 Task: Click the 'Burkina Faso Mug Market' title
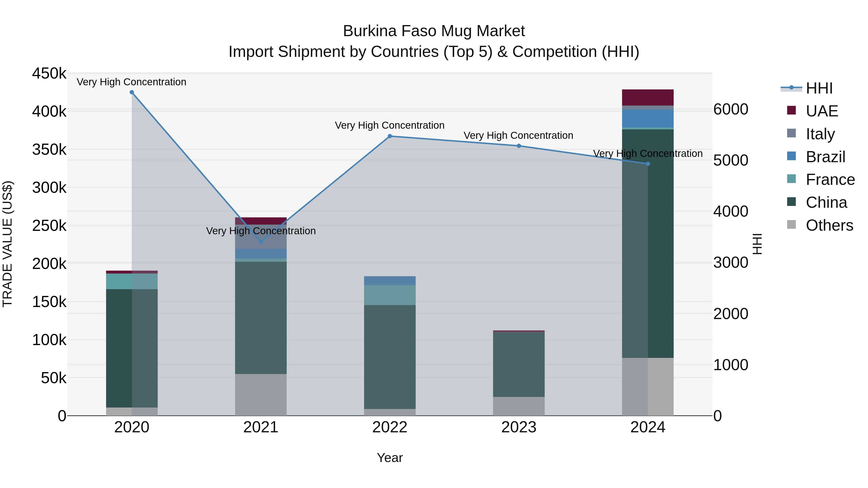(x=434, y=31)
